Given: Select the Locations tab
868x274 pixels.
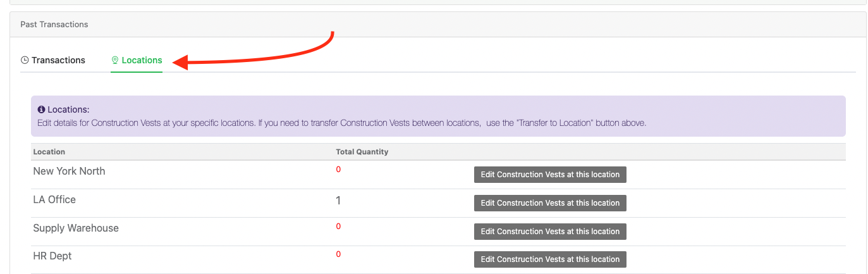Looking at the screenshot, I should [142, 61].
